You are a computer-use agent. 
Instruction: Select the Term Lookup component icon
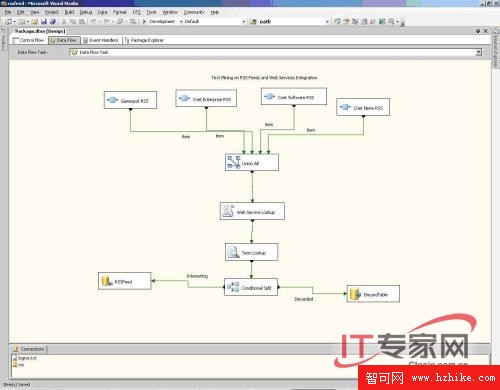point(233,252)
